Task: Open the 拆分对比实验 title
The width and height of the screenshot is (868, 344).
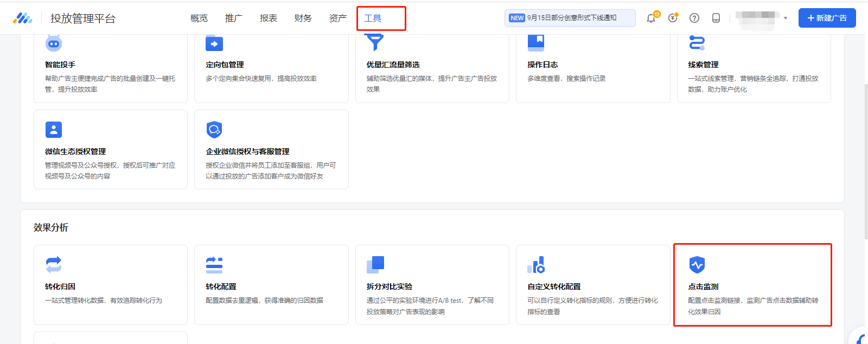Action: pos(390,286)
